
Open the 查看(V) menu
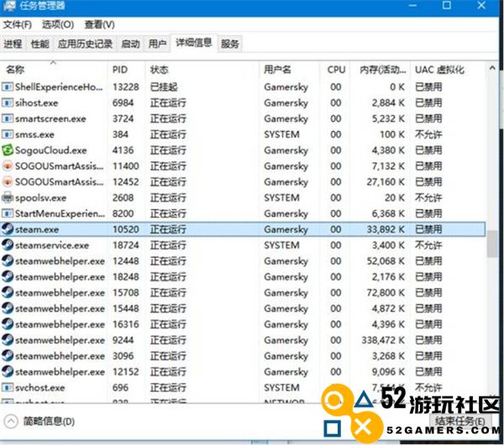point(99,24)
